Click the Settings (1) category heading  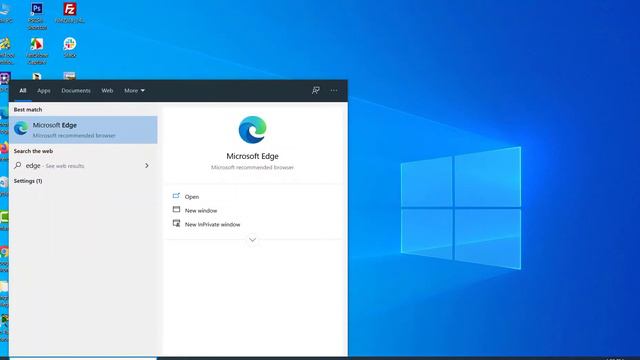[x=28, y=181]
